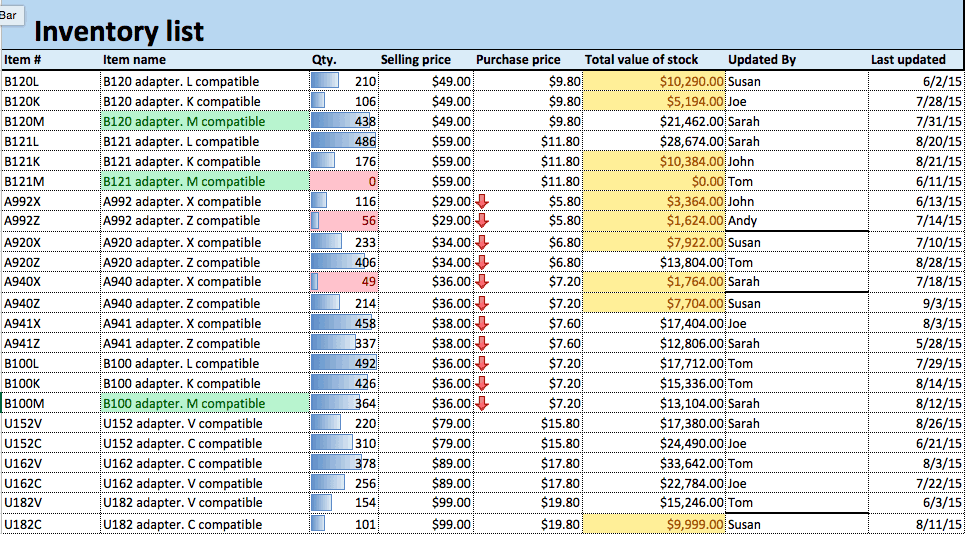Select the Inventory list title
This screenshot has height=534, width=966.
pos(119,31)
